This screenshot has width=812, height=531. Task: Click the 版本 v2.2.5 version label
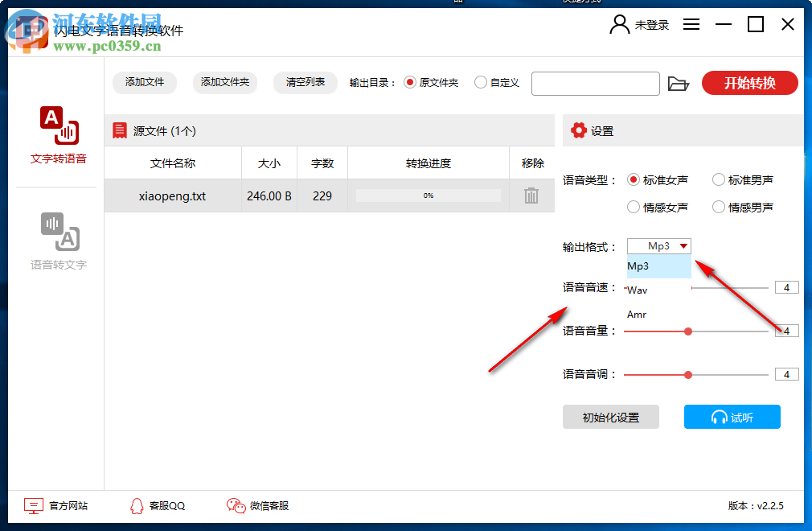coord(756,505)
